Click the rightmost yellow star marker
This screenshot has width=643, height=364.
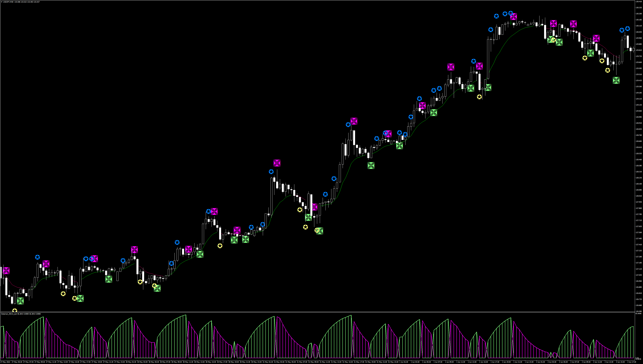pos(608,71)
